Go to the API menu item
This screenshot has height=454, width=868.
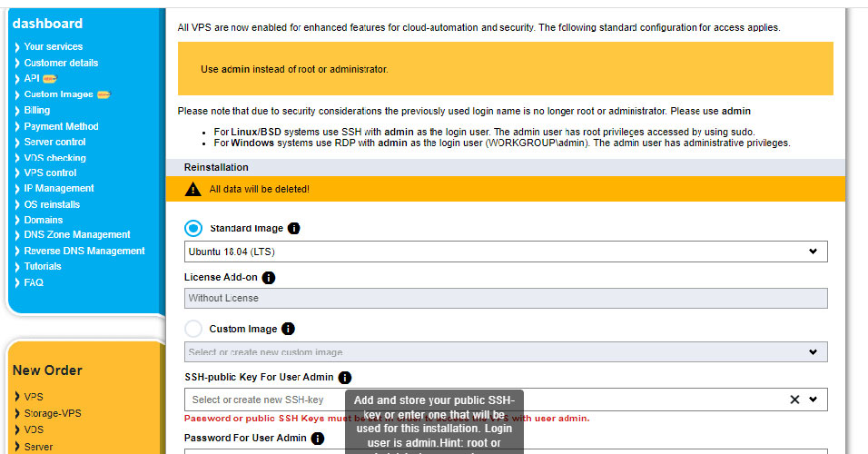tap(32, 79)
